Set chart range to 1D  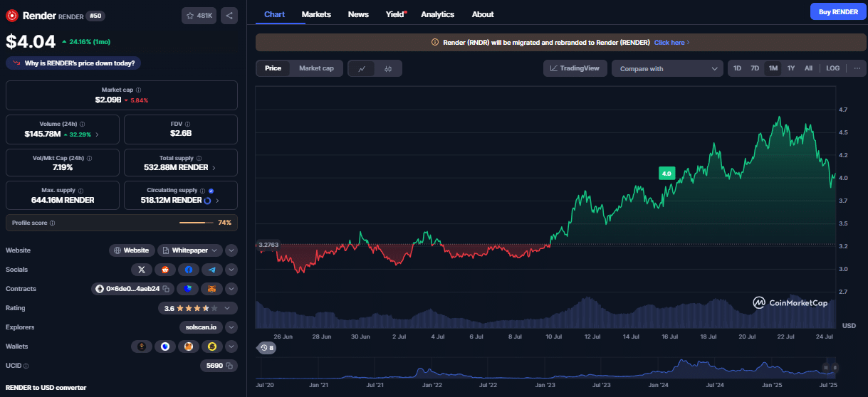click(x=737, y=68)
